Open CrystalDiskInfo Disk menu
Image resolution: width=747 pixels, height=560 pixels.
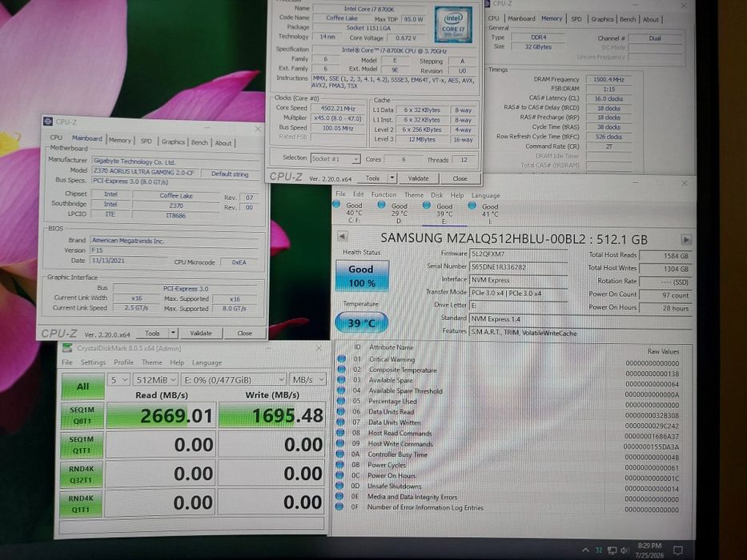[x=437, y=194]
